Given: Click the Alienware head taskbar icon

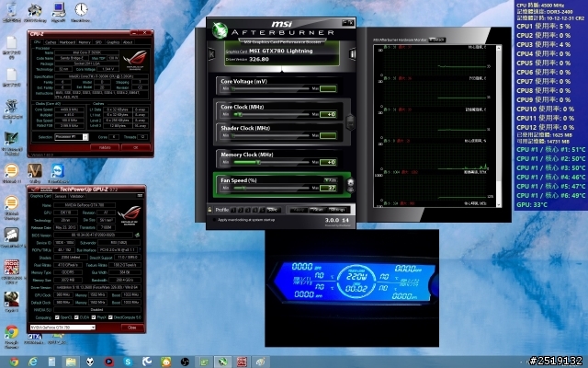Looking at the screenshot, I should pos(90,362).
